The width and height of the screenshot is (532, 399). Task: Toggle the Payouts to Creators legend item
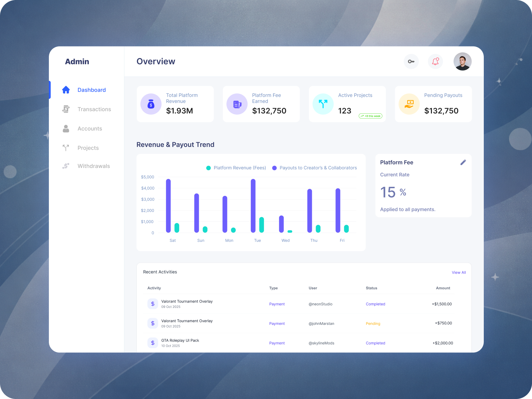point(314,168)
